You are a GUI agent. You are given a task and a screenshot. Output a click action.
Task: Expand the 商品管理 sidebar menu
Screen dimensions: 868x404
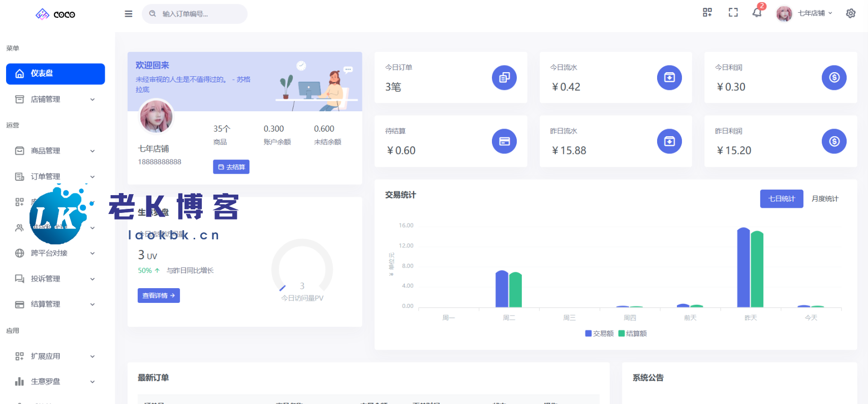coord(55,151)
